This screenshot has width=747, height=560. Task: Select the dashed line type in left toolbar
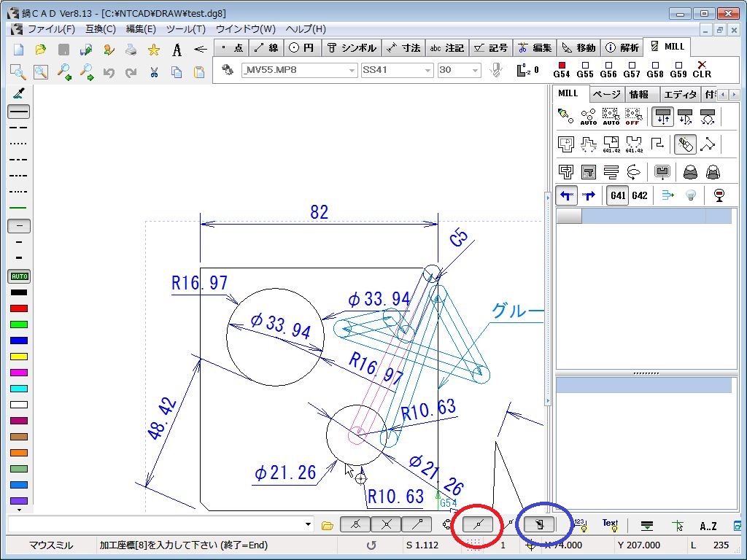point(19,128)
